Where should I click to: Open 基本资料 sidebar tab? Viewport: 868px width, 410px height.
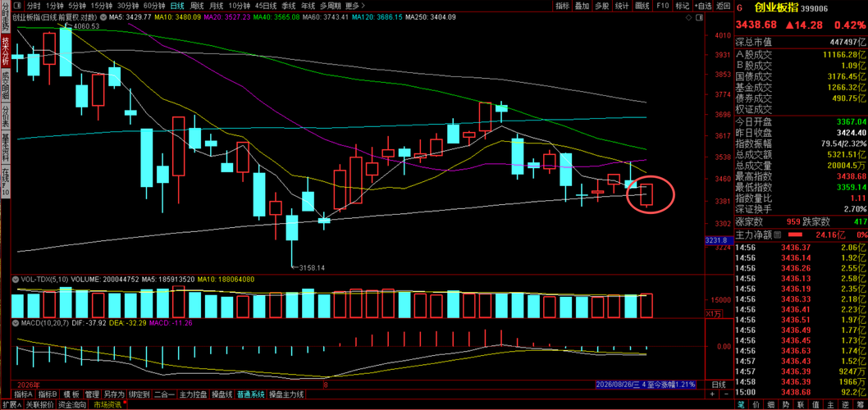pyautogui.click(x=5, y=146)
